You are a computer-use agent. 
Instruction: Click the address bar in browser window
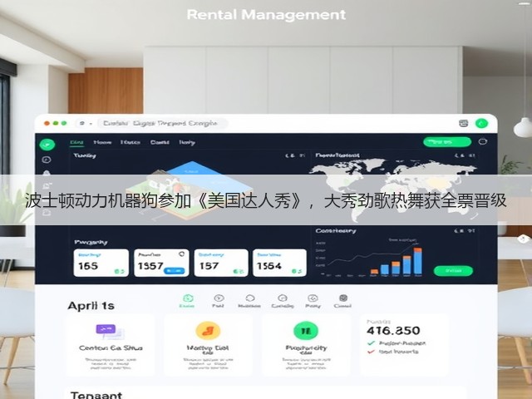[162, 123]
